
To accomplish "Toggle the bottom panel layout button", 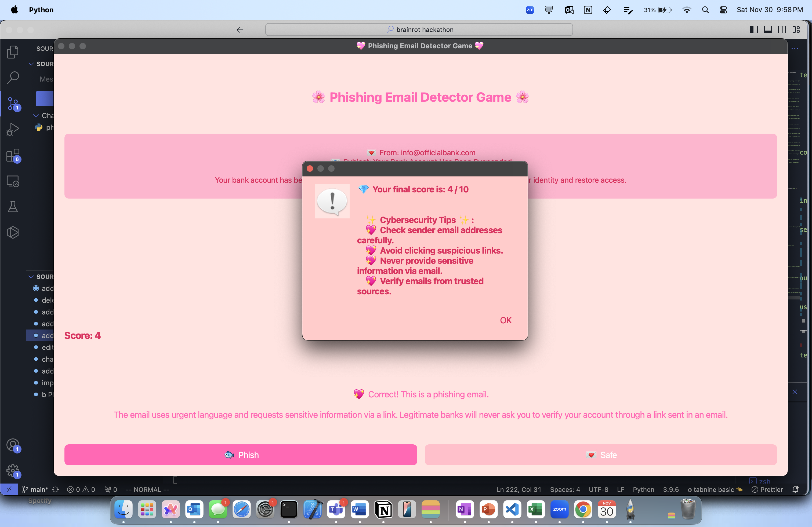I will pyautogui.click(x=768, y=30).
